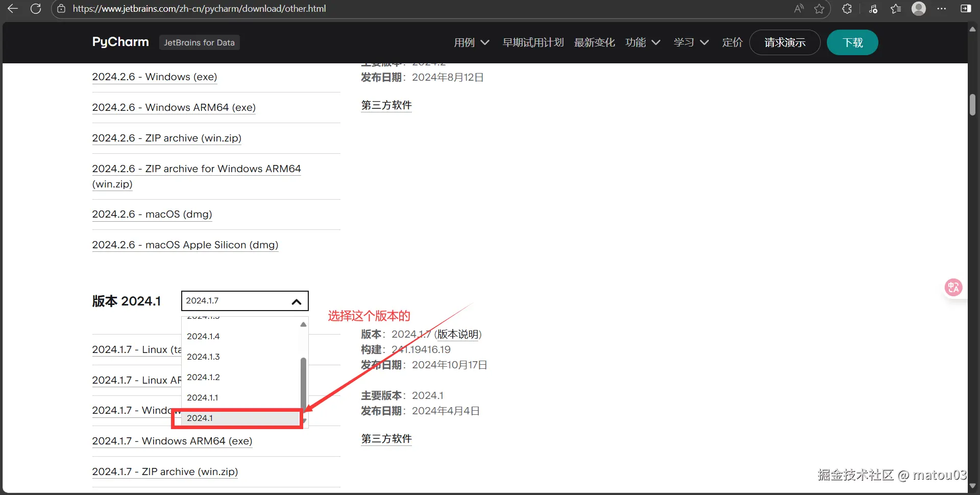Open 版本说明 release notes link
Viewport: 980px width, 495px height.
point(458,334)
